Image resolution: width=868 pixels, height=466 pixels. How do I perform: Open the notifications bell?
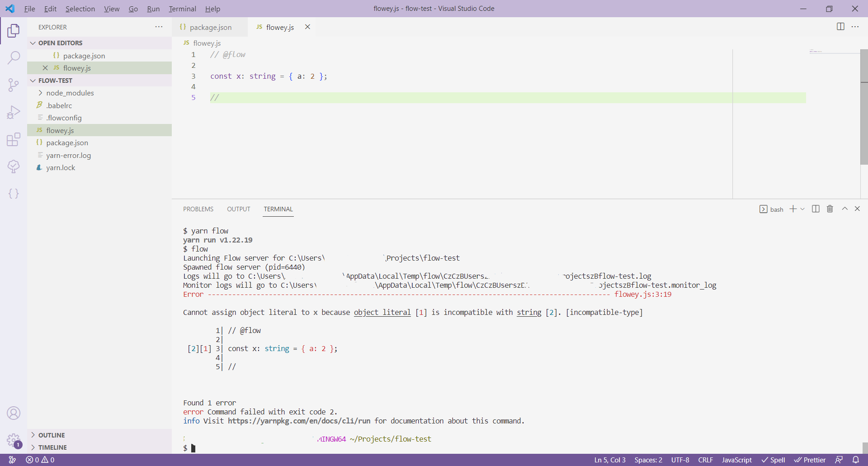point(858,460)
